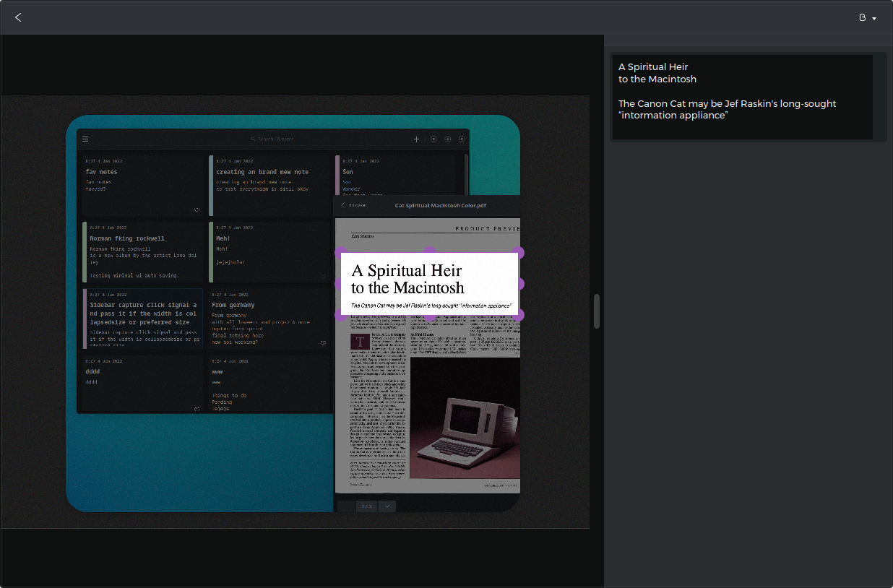The height and width of the screenshot is (588, 893).
Task: Grab the bottom-right purple selection handle
Action: tap(518, 315)
